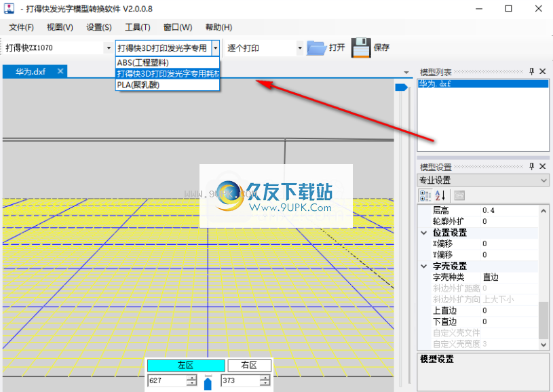The image size is (553, 392).
Task: Edit the 层高 value 0.4
Action: (x=510, y=210)
